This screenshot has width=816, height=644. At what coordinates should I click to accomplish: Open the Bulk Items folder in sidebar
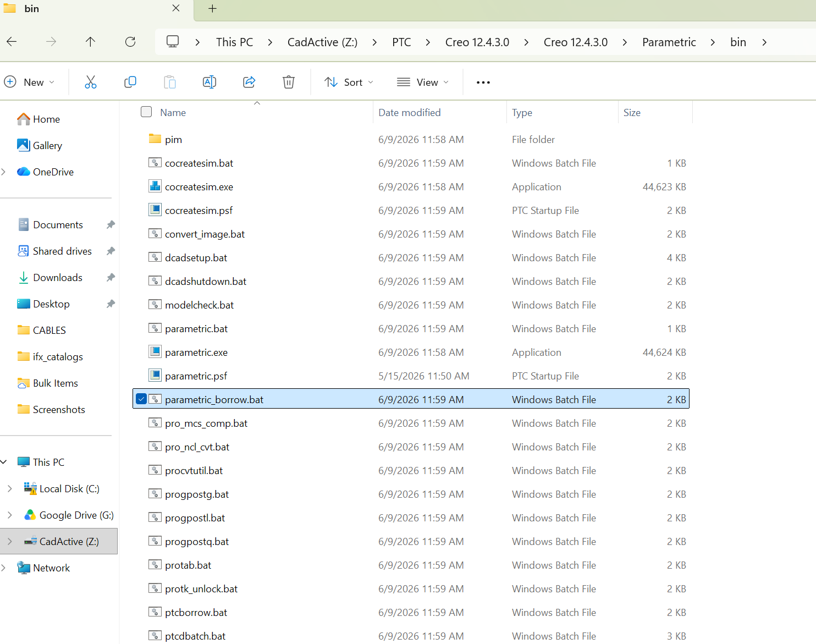coord(48,383)
